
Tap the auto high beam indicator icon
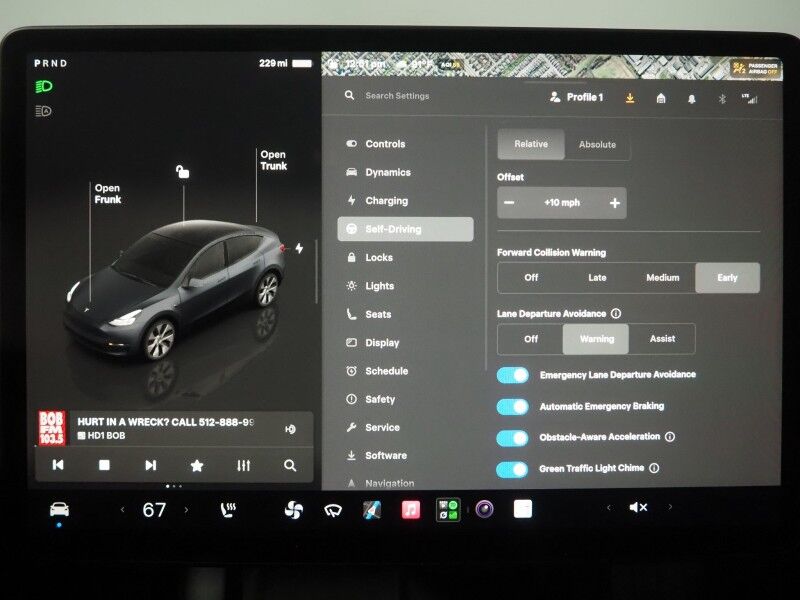(44, 111)
